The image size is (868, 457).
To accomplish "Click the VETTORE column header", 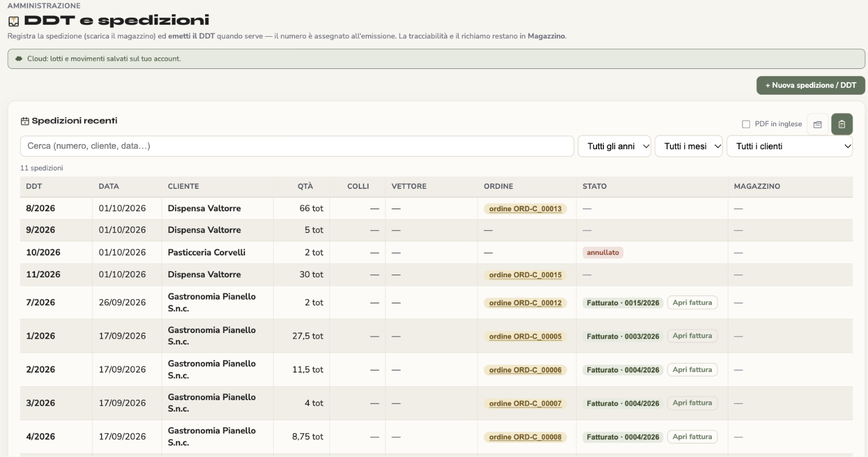I will click(409, 187).
